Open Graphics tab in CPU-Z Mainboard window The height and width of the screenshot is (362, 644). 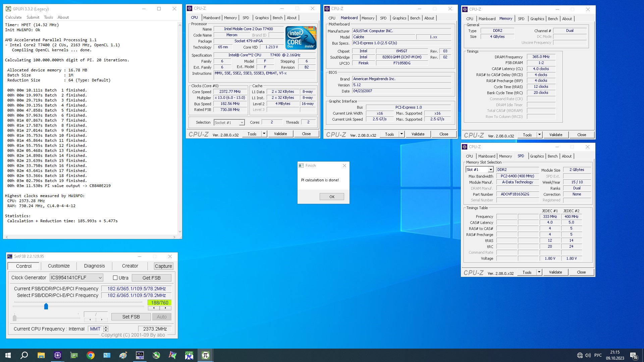399,18
